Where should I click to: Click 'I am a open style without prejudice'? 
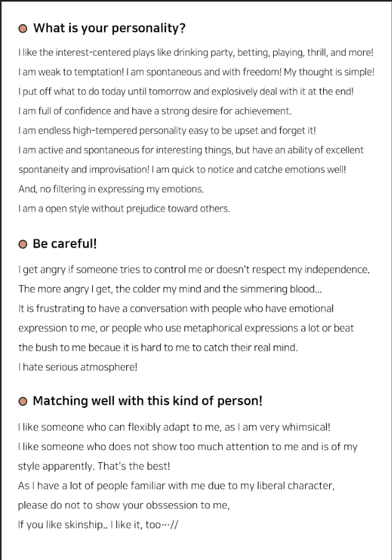[124, 209]
